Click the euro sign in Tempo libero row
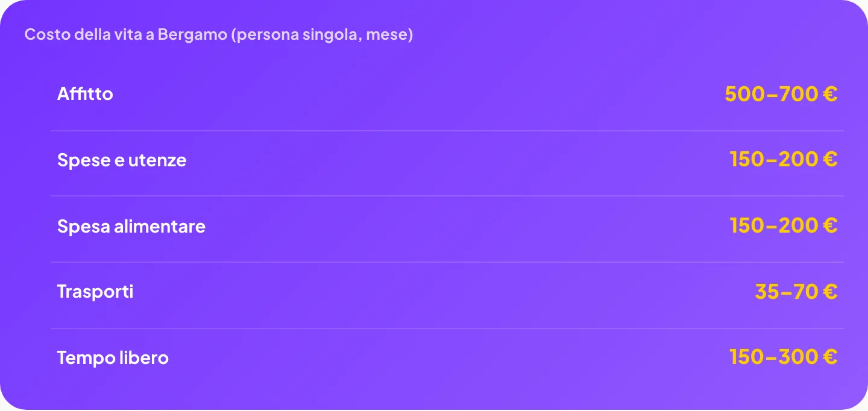The image size is (868, 411). pyautogui.click(x=830, y=357)
